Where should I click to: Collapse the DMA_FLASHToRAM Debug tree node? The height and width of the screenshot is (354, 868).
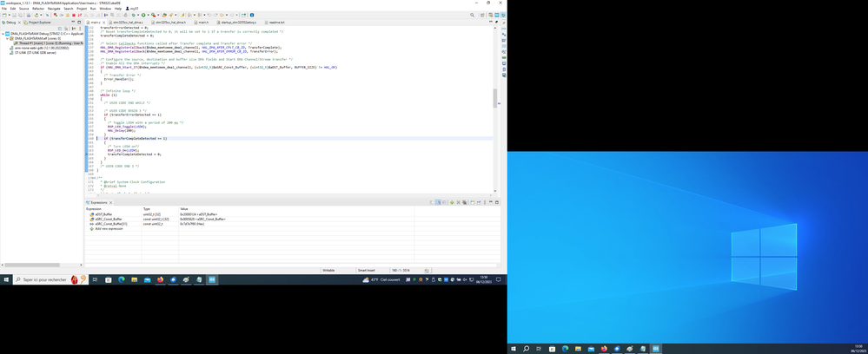pos(3,34)
